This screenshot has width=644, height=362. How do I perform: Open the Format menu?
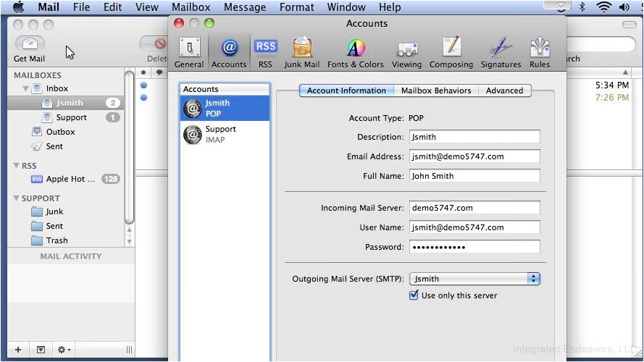pos(296,7)
